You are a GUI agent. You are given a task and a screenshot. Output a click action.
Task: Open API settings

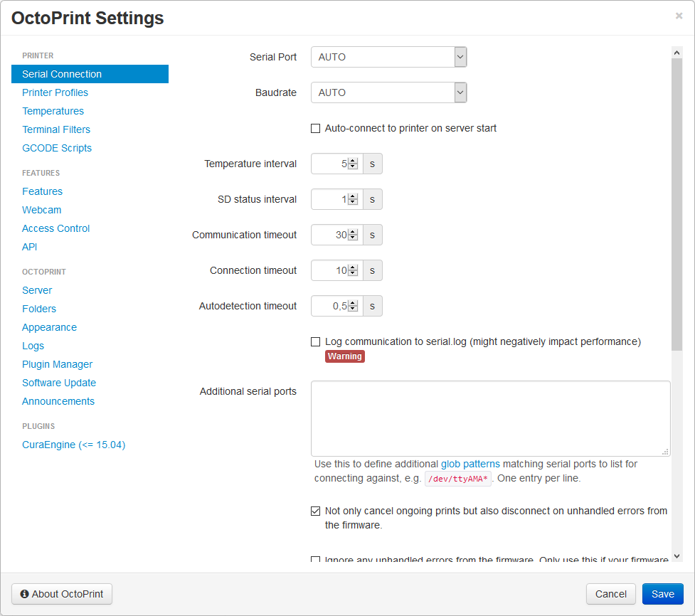[29, 247]
